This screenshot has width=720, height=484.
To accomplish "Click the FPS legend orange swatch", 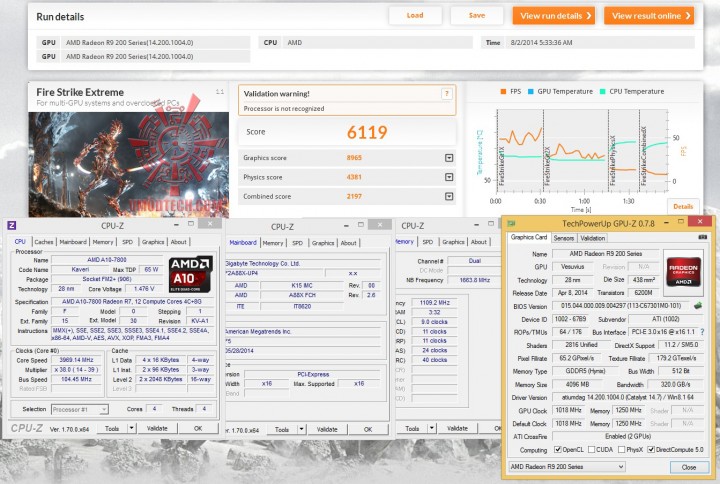I will pos(503,91).
